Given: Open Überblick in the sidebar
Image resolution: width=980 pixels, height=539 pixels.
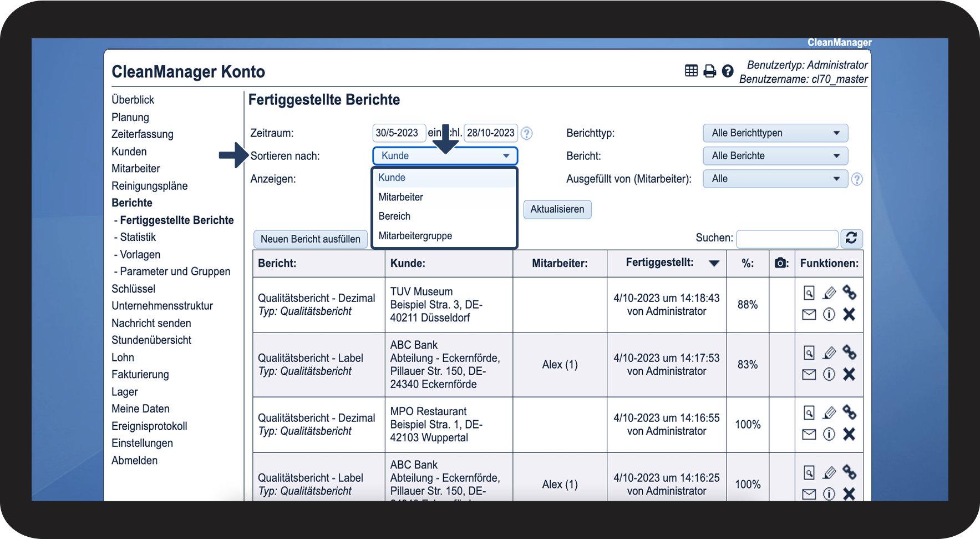Looking at the screenshot, I should point(133,100).
